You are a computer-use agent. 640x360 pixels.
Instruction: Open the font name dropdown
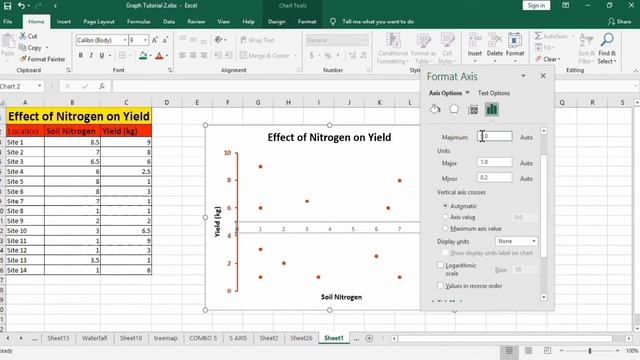pos(124,40)
